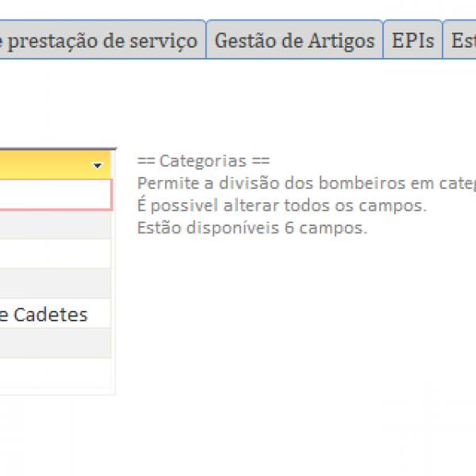This screenshot has width=476, height=476.
Task: Open the EPIs tab
Action: point(413,40)
